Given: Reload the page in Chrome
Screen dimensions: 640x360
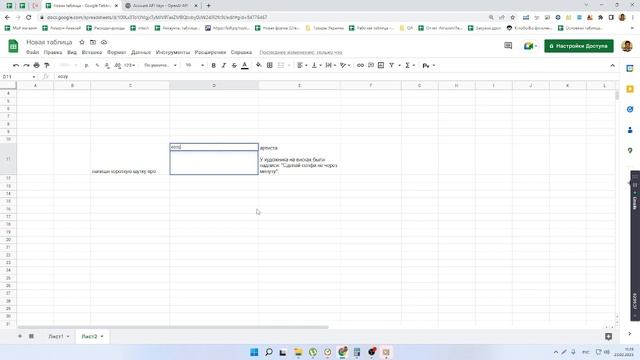Looking at the screenshot, I should click(x=28, y=18).
